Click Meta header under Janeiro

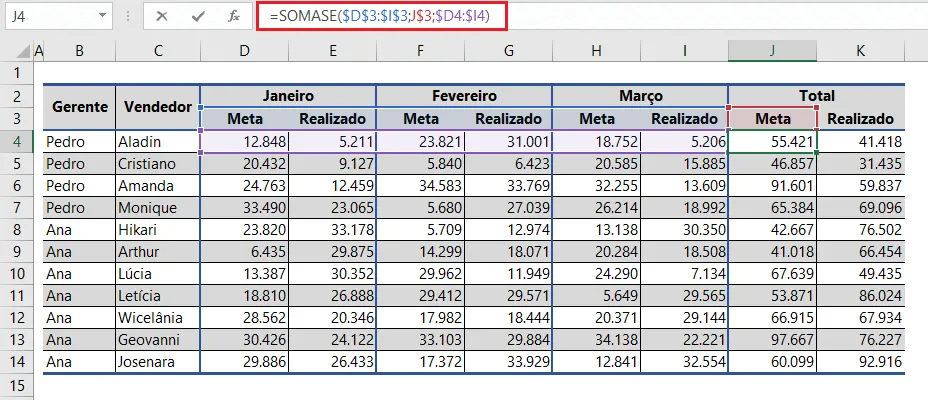coord(244,119)
